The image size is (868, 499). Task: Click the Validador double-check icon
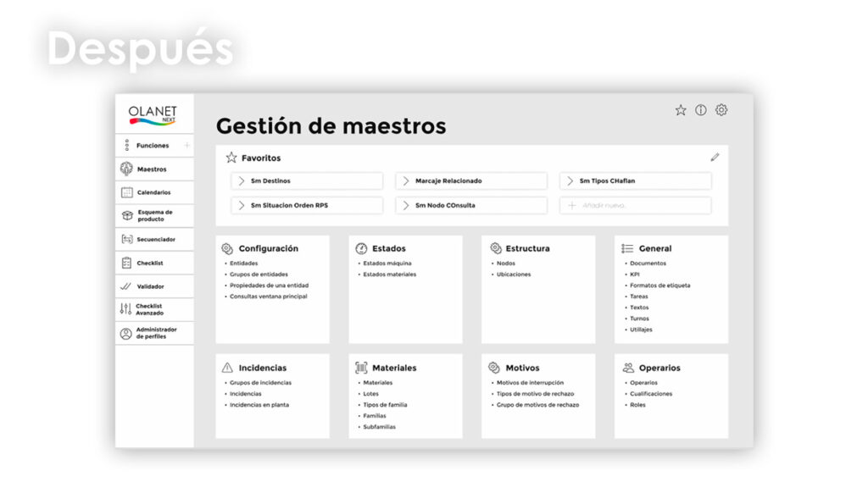pyautogui.click(x=126, y=286)
